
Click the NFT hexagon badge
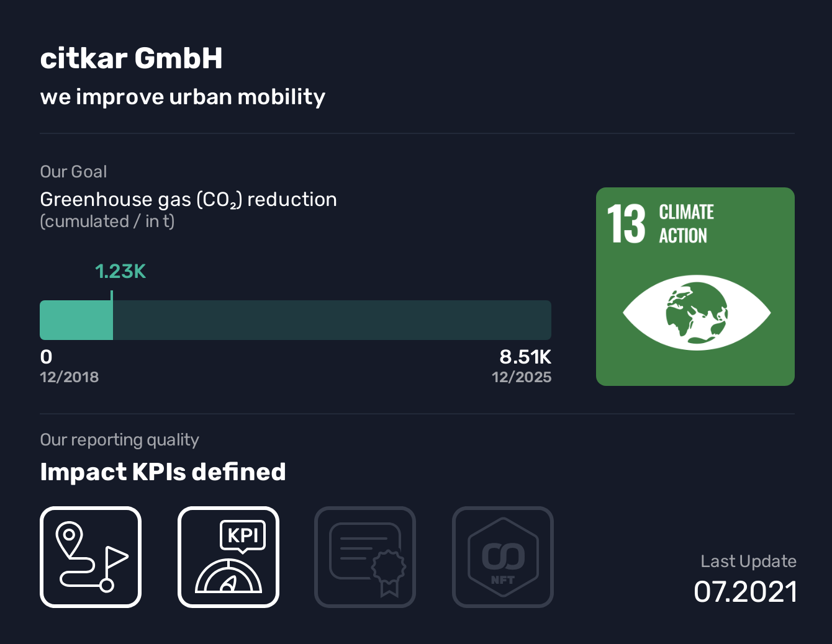pos(503,557)
